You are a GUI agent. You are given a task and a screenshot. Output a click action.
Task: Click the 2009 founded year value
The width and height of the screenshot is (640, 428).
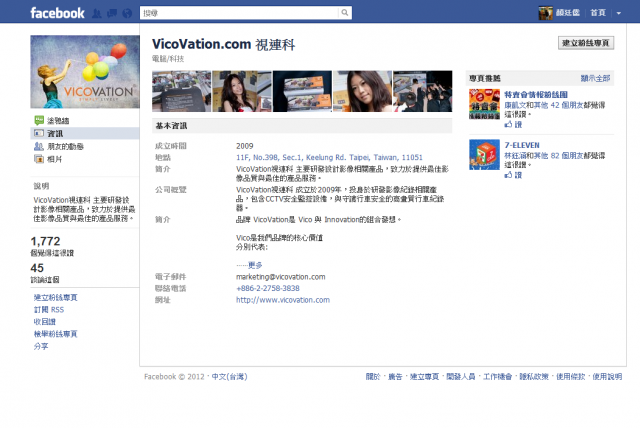244,146
